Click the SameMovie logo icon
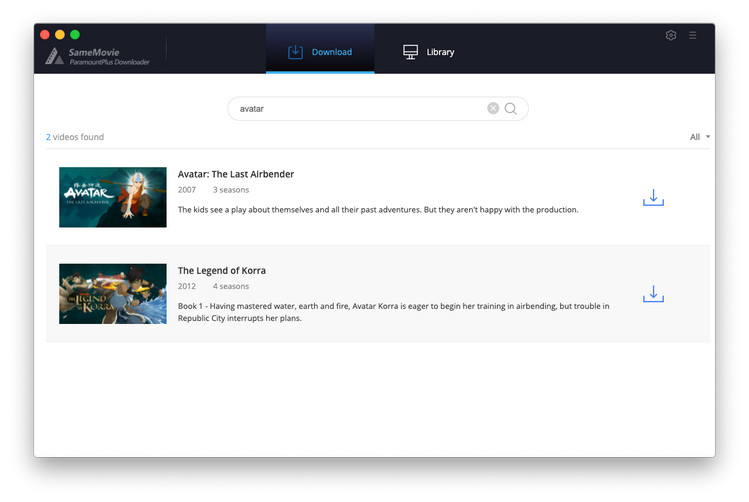 [54, 56]
